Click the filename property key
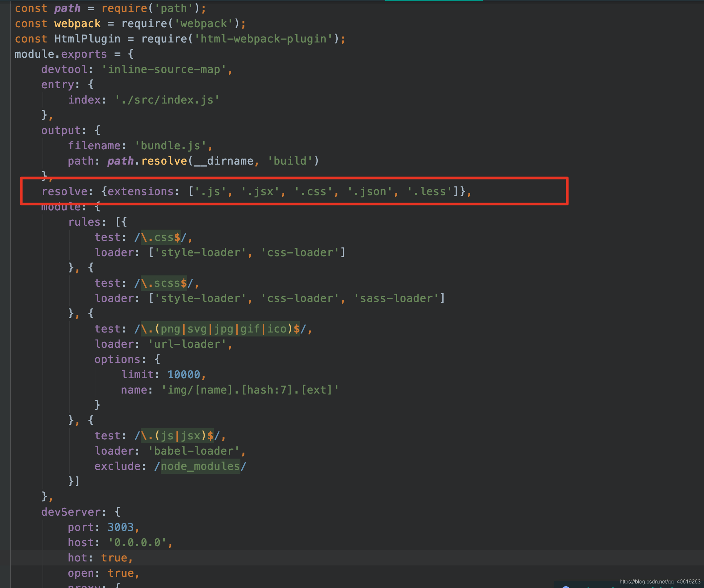Viewport: 704px width, 588px height. click(x=94, y=145)
